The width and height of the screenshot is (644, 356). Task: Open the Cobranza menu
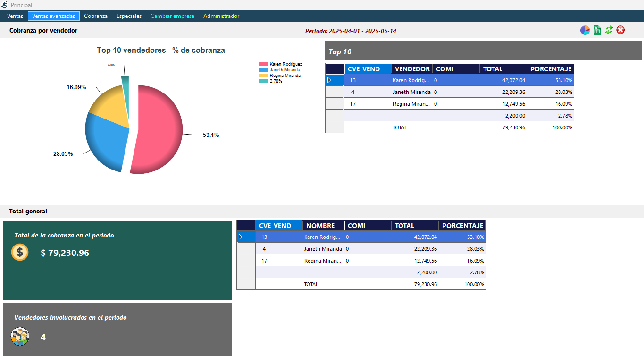pos(96,16)
